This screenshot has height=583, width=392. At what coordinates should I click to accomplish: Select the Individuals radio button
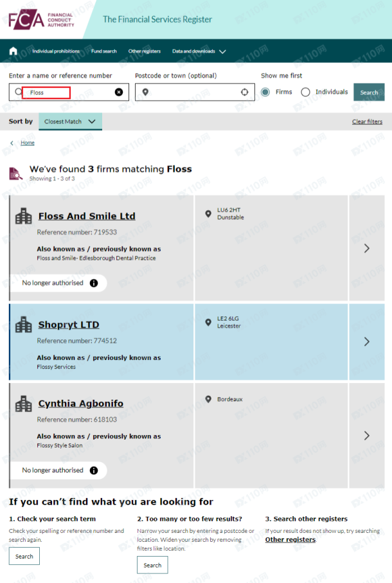[305, 92]
